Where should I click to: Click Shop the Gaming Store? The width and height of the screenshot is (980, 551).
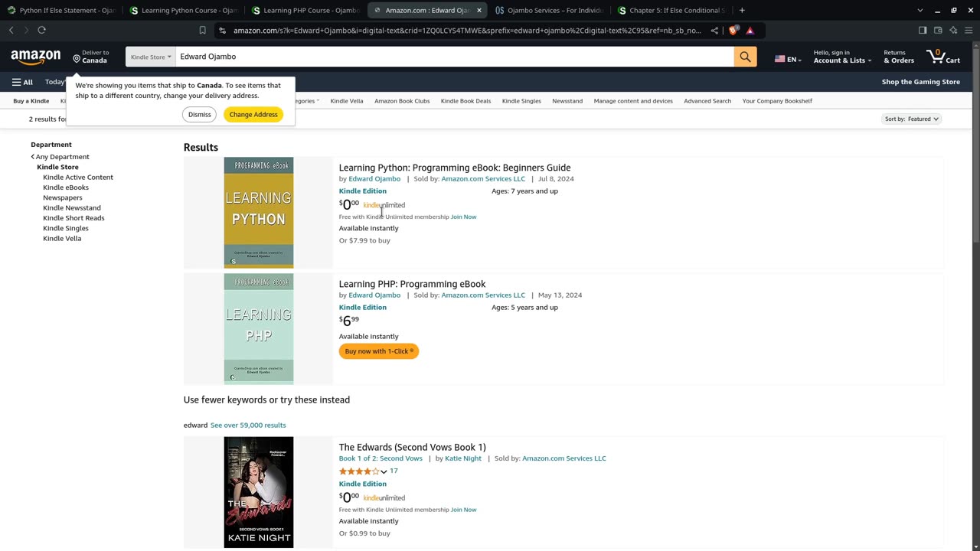click(x=920, y=82)
